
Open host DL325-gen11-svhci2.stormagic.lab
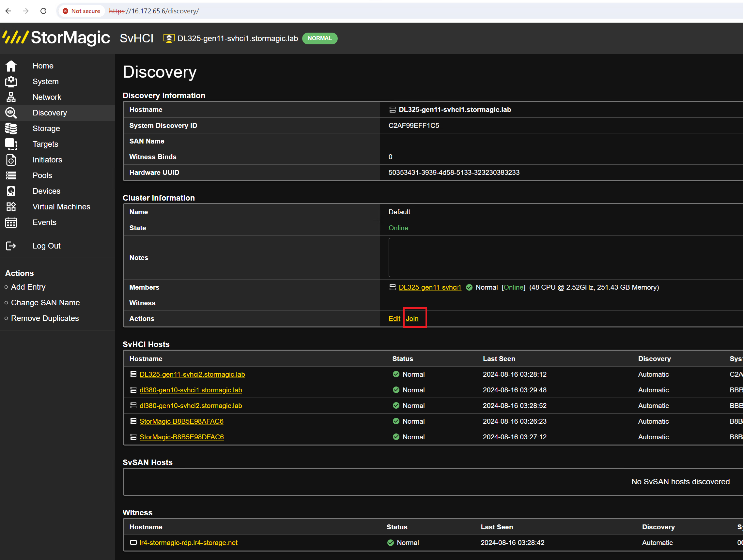coord(192,374)
